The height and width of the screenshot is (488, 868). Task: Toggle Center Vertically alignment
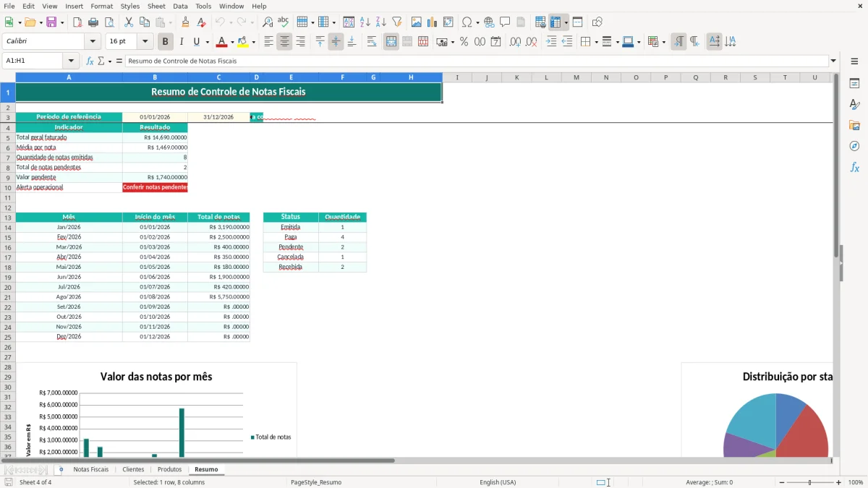336,42
